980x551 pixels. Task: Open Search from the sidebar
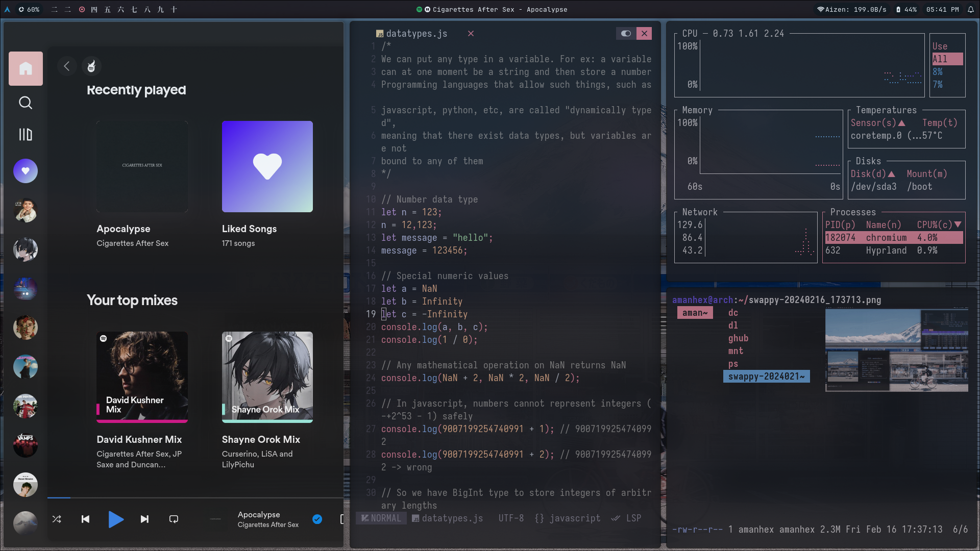click(25, 103)
